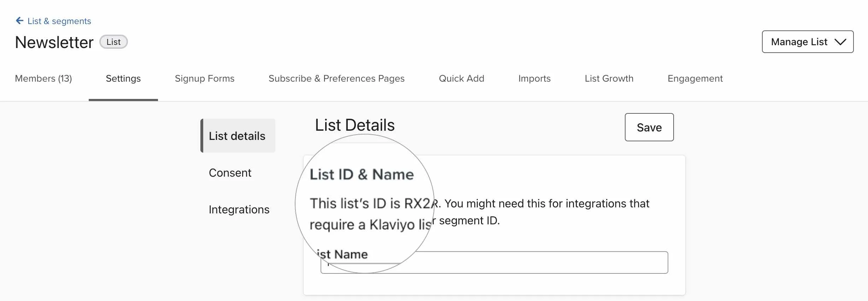Click the back arrow to List & segments
The height and width of the screenshot is (301, 868).
click(x=19, y=20)
